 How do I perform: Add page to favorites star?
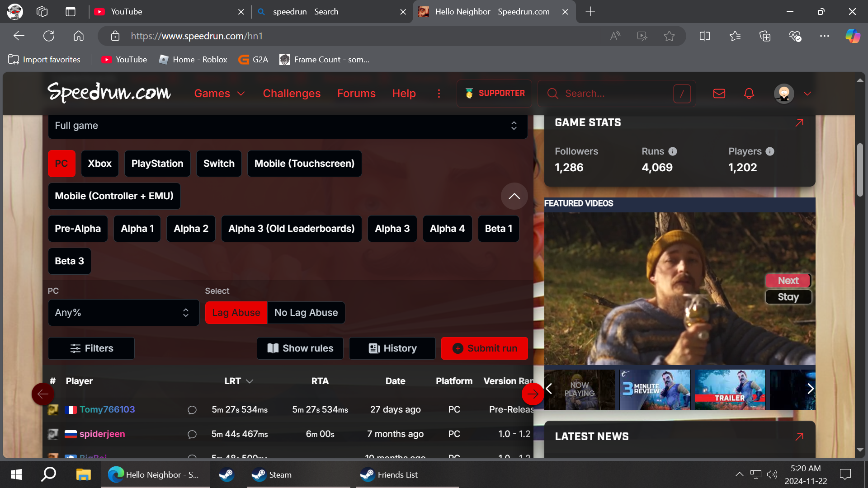[669, 36]
